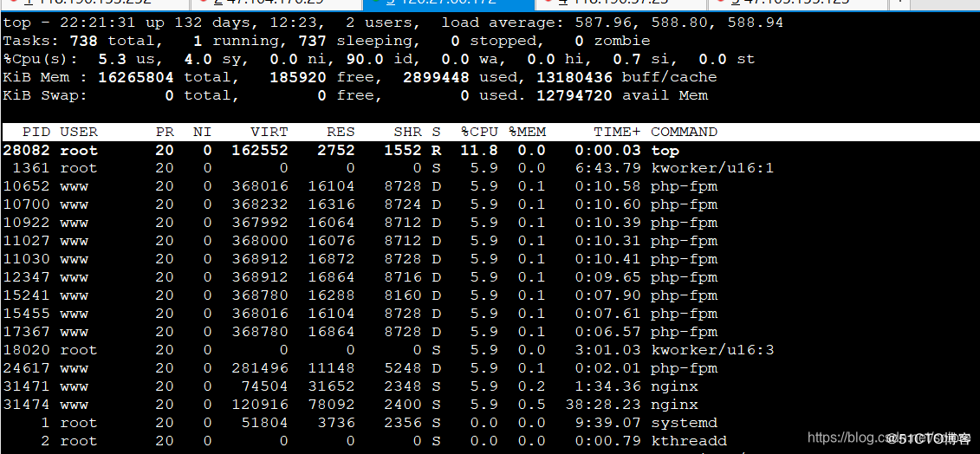Select the SHR column header
The height and width of the screenshot is (454, 980).
(408, 132)
